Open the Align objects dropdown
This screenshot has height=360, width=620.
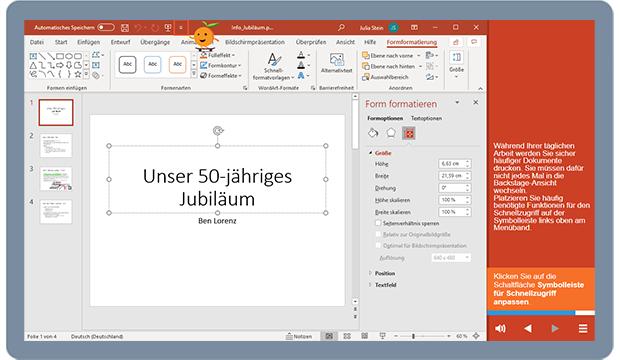pyautogui.click(x=431, y=55)
